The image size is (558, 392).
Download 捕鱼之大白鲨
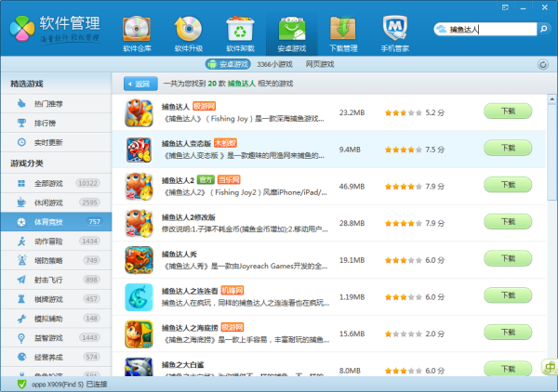point(508,369)
